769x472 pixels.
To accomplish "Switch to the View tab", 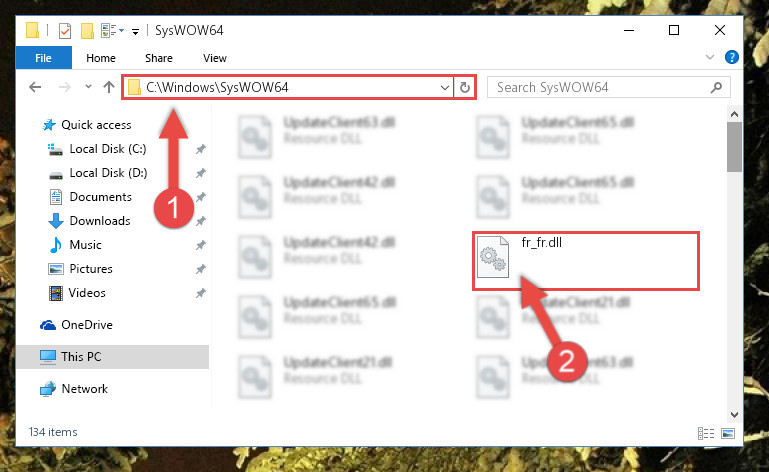I will tap(215, 58).
